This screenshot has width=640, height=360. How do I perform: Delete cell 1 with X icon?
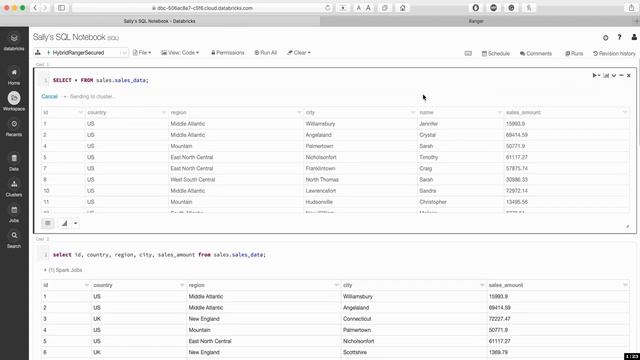tap(629, 76)
